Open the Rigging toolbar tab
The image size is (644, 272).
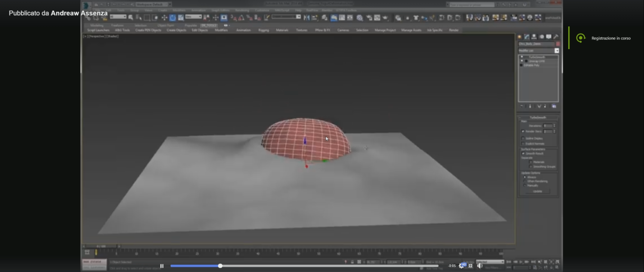coord(263,30)
